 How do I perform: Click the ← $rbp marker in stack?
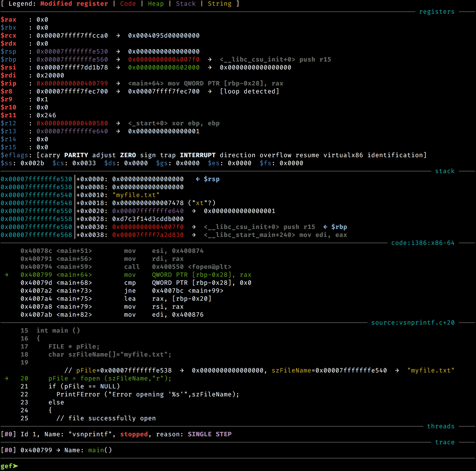pyautogui.click(x=335, y=227)
